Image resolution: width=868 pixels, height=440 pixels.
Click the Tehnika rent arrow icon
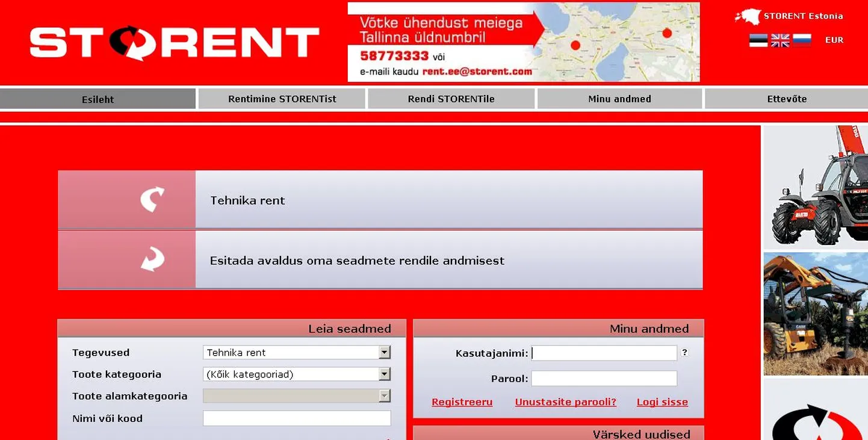[x=152, y=199]
